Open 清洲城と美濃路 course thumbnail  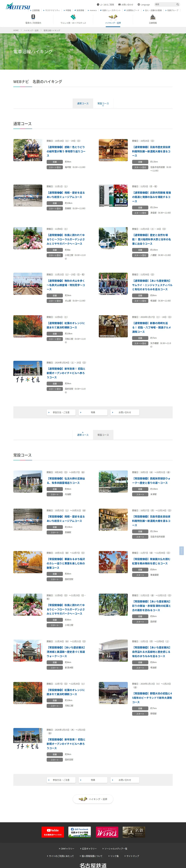coord(28,651)
